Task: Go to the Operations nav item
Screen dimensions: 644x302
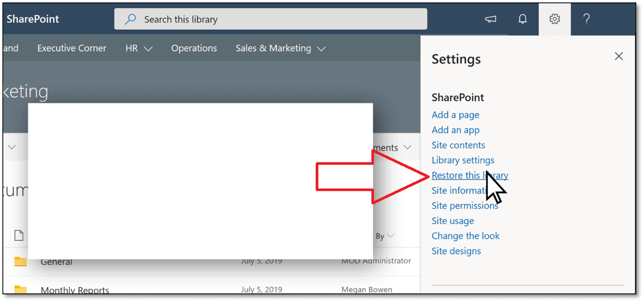Action: click(194, 48)
